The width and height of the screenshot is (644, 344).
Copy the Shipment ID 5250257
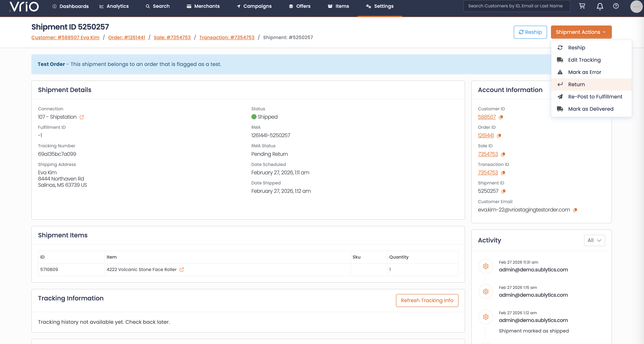[503, 191]
